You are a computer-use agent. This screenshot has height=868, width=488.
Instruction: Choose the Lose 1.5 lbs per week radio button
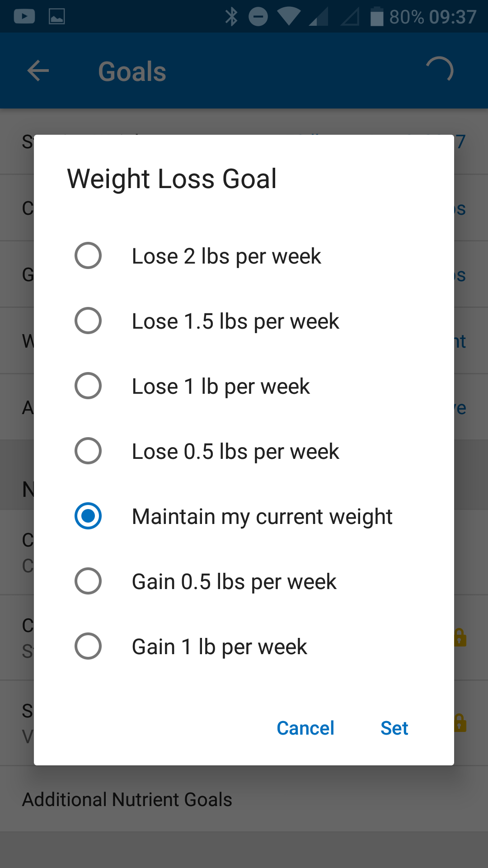coord(88,321)
